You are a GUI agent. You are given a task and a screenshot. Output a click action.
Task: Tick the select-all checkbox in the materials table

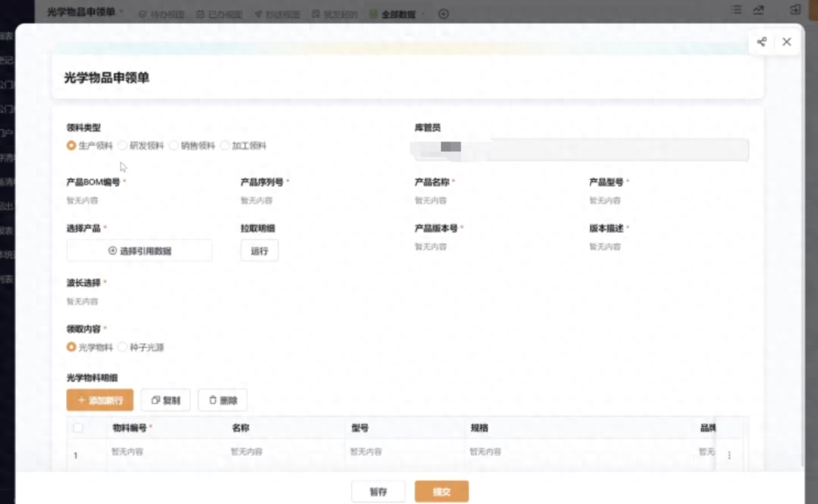pyautogui.click(x=79, y=427)
